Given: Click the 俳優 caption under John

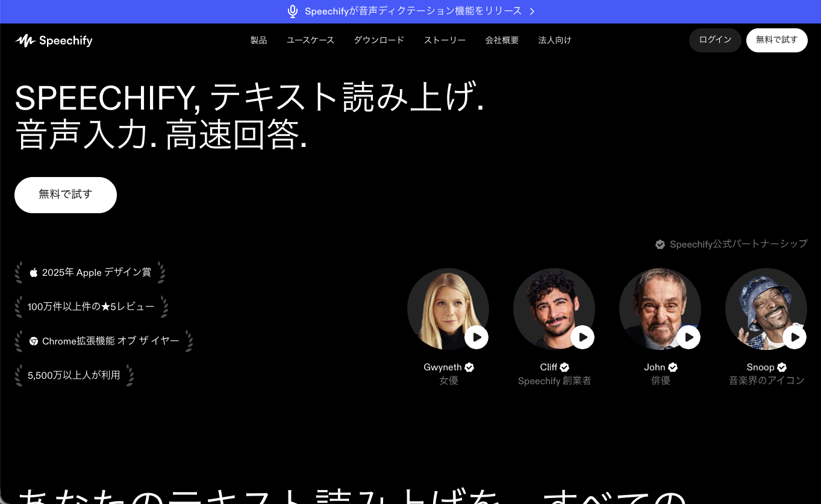Looking at the screenshot, I should pyautogui.click(x=661, y=381).
